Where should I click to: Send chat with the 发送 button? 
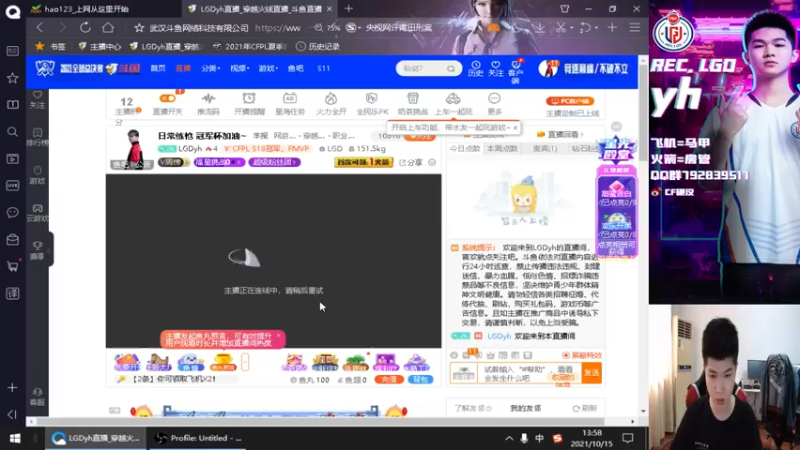(591, 373)
